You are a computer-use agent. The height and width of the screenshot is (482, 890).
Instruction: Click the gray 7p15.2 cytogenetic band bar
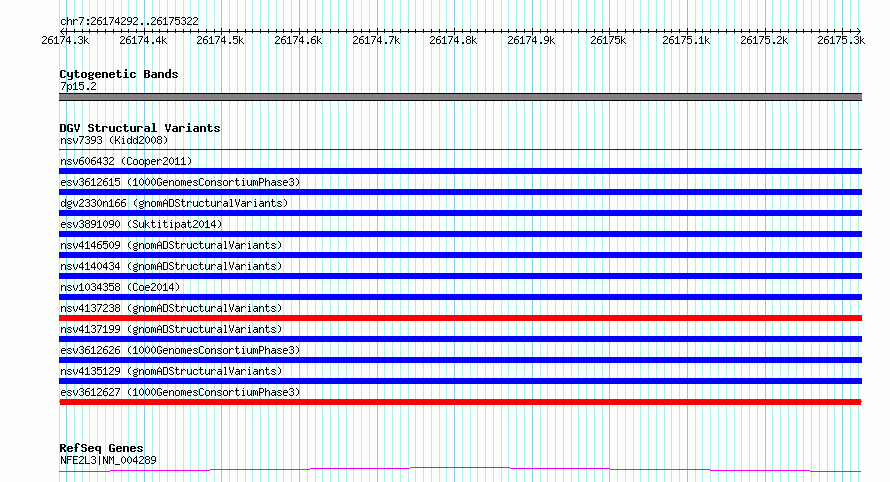[460, 97]
